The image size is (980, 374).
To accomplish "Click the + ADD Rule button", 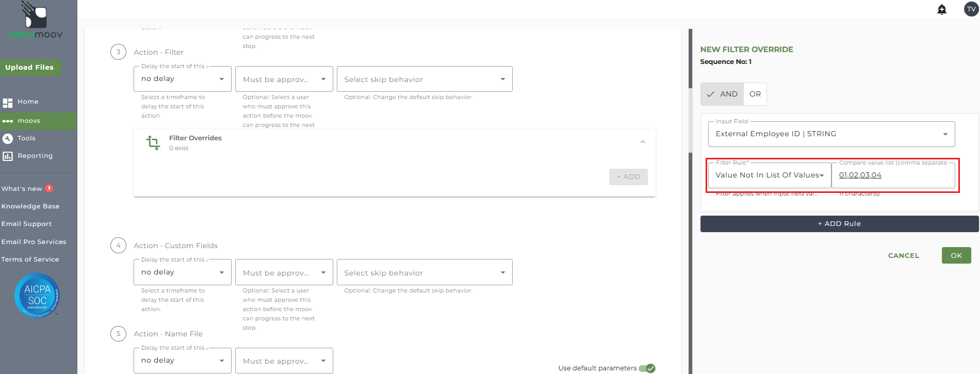I will click(839, 224).
